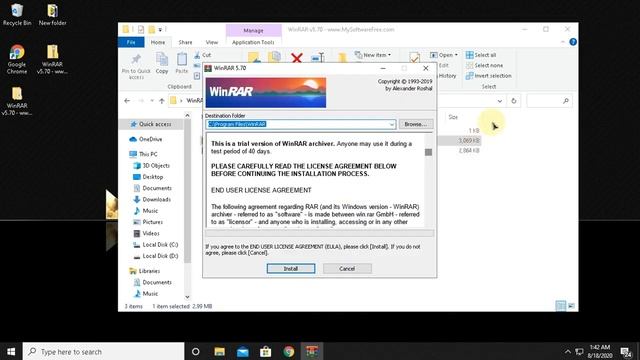The height and width of the screenshot is (360, 640).
Task: Click the Refresh button beside address bar
Action: 514,101
